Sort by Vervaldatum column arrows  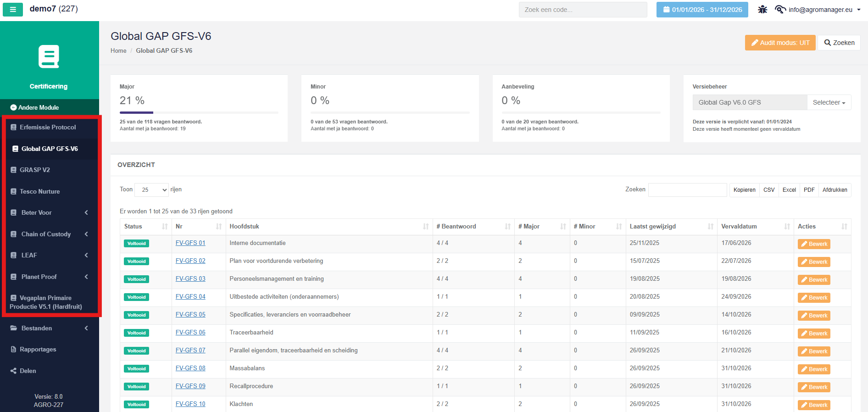pyautogui.click(x=787, y=227)
